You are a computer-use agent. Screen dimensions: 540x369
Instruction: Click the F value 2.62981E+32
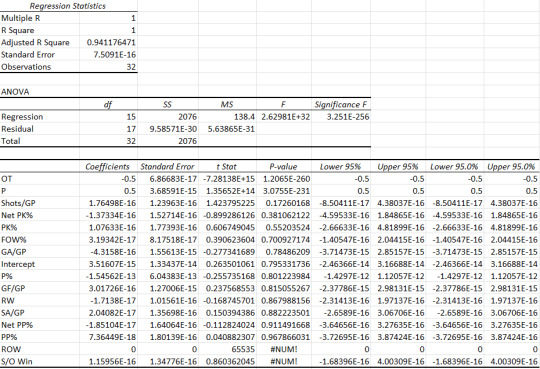[284, 117]
